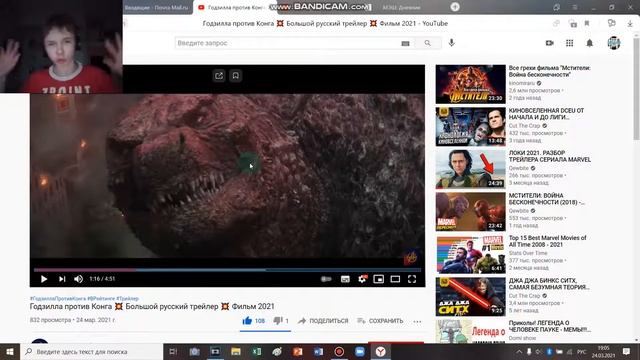Viewport: 640px width, 360px height.
Task: Open on-screen keyboard in search box
Action: [x=405, y=43]
